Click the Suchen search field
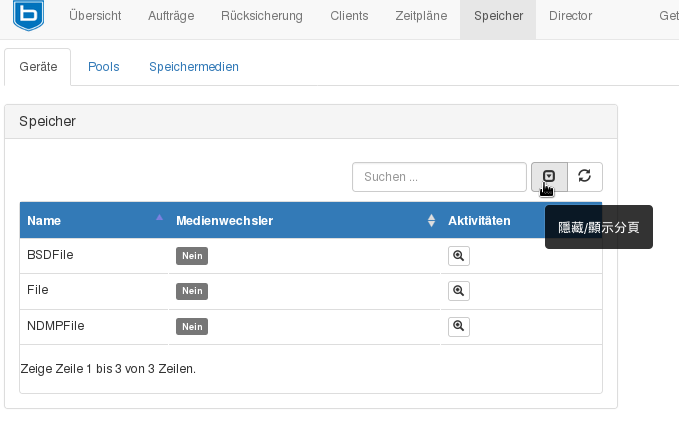 pos(439,177)
